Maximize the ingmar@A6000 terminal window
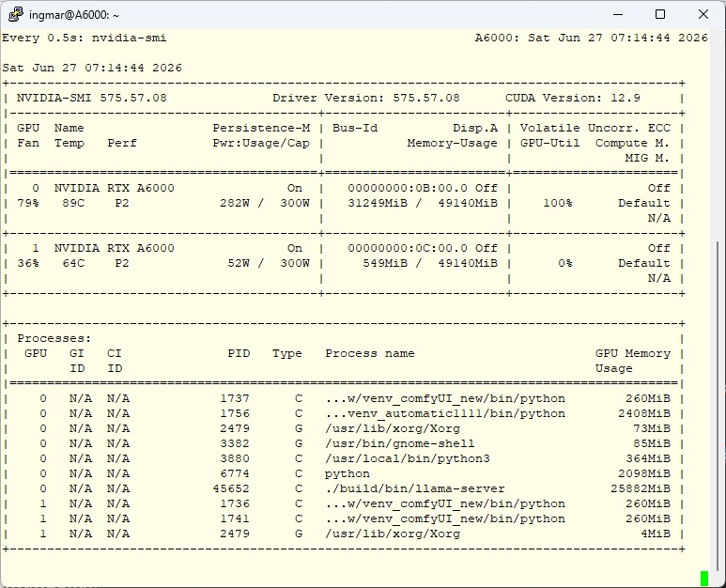This screenshot has width=726, height=588. (660, 14)
